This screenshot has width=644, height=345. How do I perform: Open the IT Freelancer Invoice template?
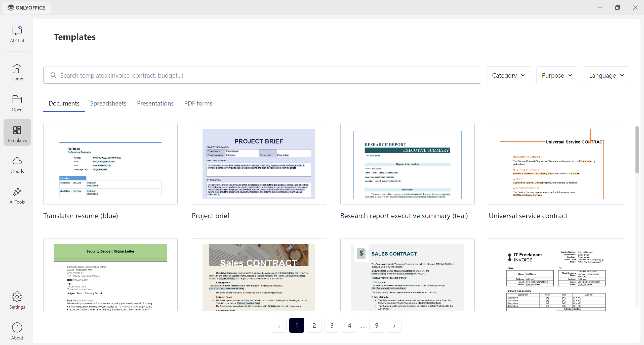click(x=556, y=275)
